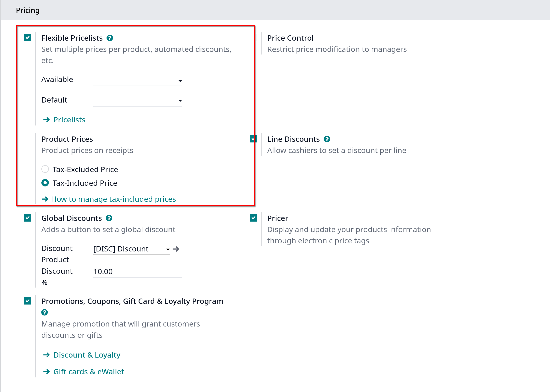Uncheck the Pricer checkbox
The image size is (550, 392).
pos(253,218)
